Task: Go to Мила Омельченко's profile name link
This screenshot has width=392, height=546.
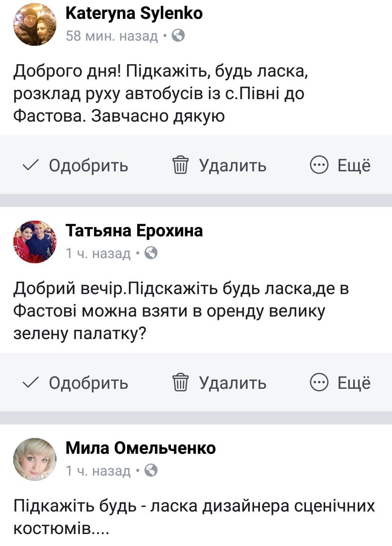Action: (x=140, y=448)
